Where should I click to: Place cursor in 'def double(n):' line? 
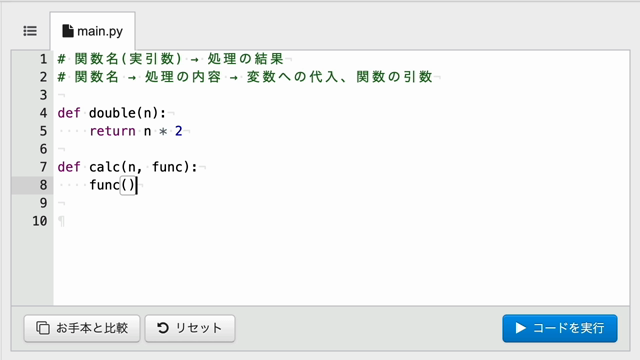(x=112, y=113)
